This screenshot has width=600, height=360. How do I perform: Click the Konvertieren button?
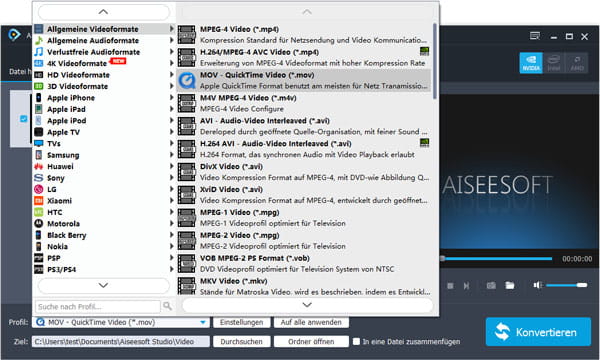[x=538, y=332]
